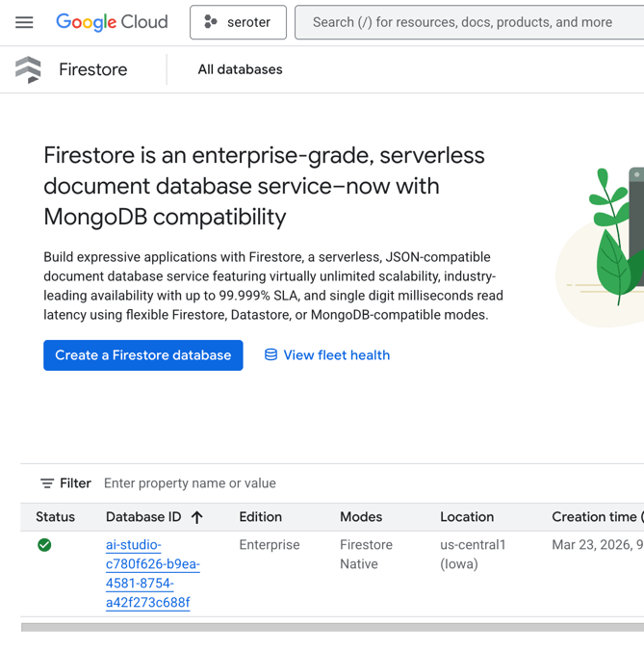Click the Google Cloud logo
This screenshot has width=644, height=652.
[112, 22]
